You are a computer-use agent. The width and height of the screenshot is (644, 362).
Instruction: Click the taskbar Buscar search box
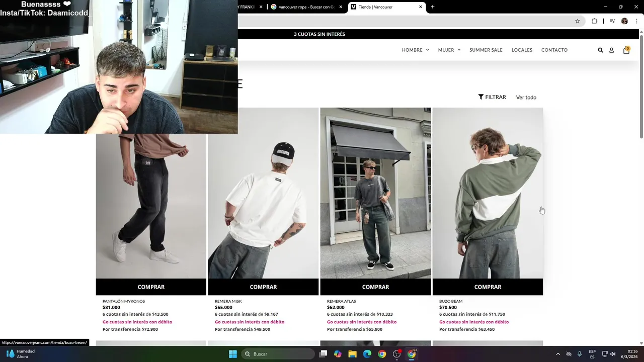coord(278,354)
